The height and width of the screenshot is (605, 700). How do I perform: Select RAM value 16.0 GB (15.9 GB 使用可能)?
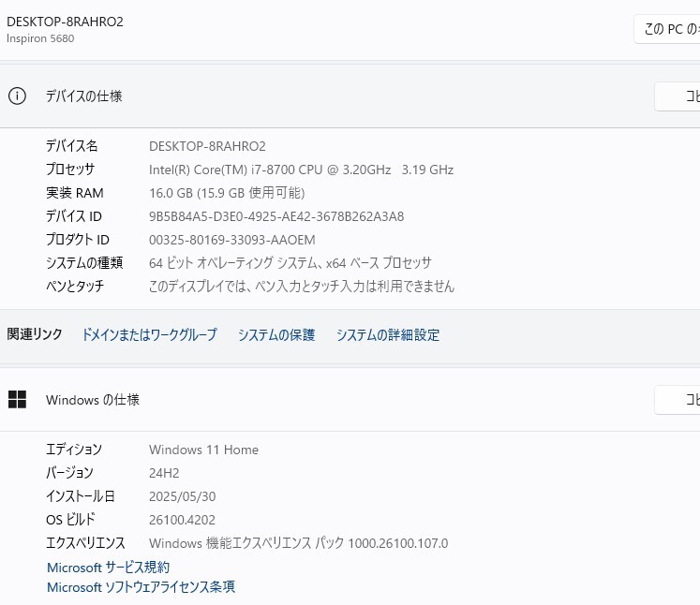(227, 193)
